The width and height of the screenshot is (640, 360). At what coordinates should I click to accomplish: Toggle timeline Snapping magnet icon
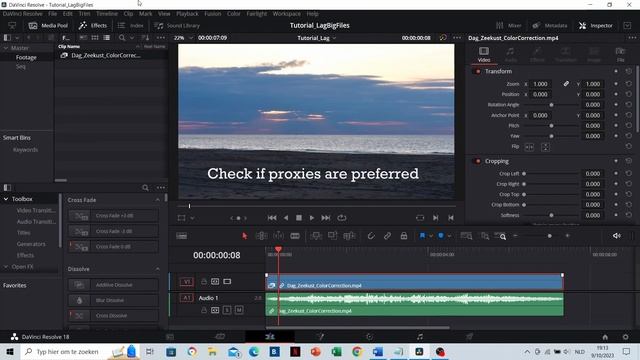371,236
